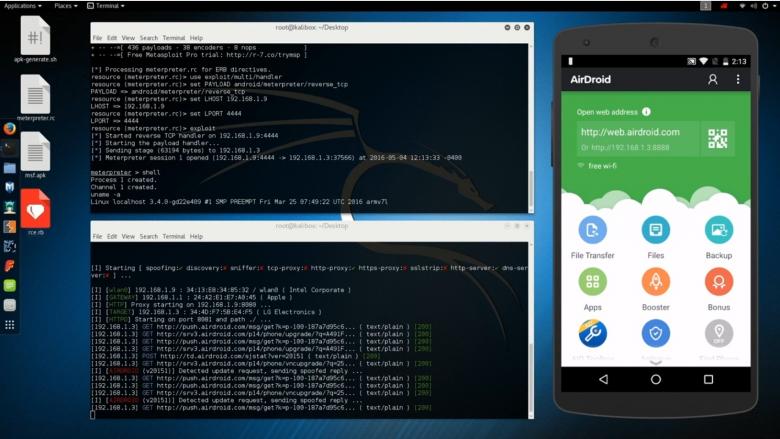Launch the Booster rocket icon
Screen dimensions: 780x439
[x=656, y=281]
